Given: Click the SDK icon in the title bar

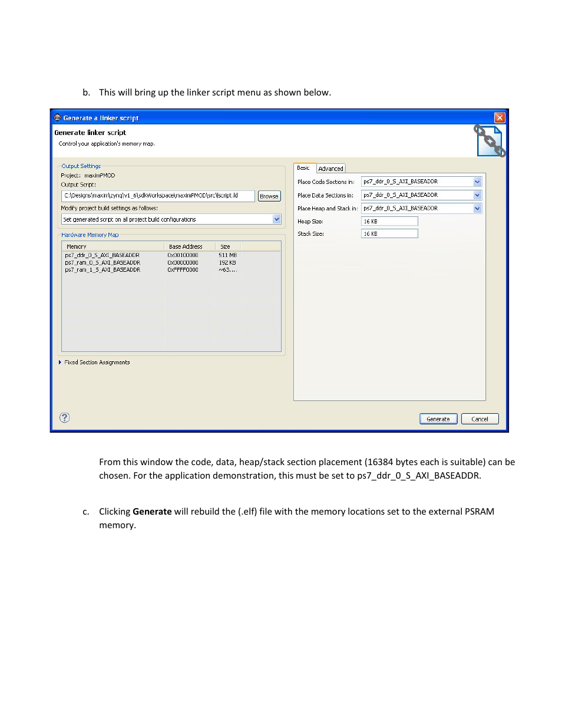Looking at the screenshot, I should coord(57,118).
